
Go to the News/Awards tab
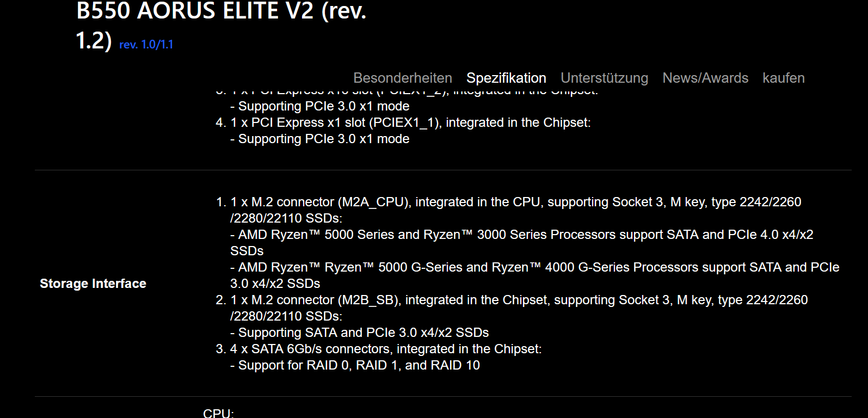[x=705, y=78]
